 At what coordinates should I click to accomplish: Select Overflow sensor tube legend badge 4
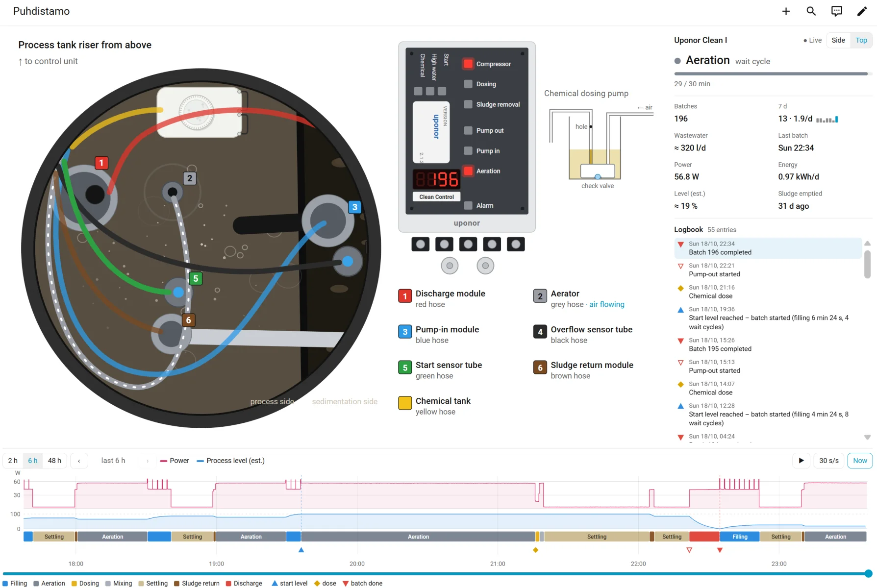point(540,332)
